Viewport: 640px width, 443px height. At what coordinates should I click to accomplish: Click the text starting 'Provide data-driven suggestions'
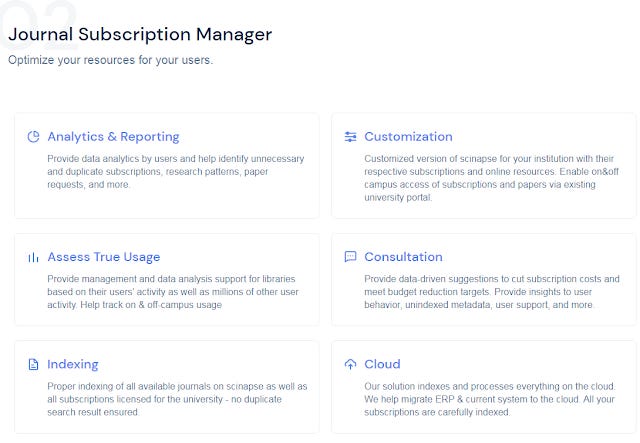(492, 292)
